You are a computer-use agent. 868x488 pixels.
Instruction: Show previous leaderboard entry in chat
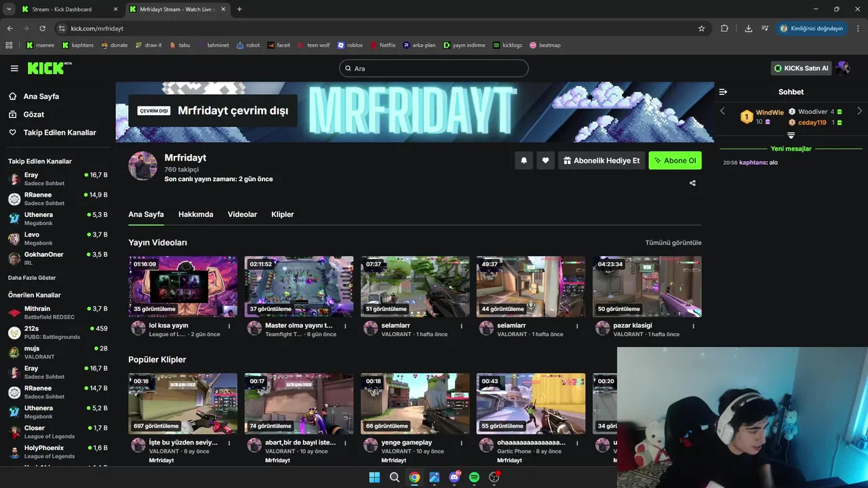coord(722,110)
